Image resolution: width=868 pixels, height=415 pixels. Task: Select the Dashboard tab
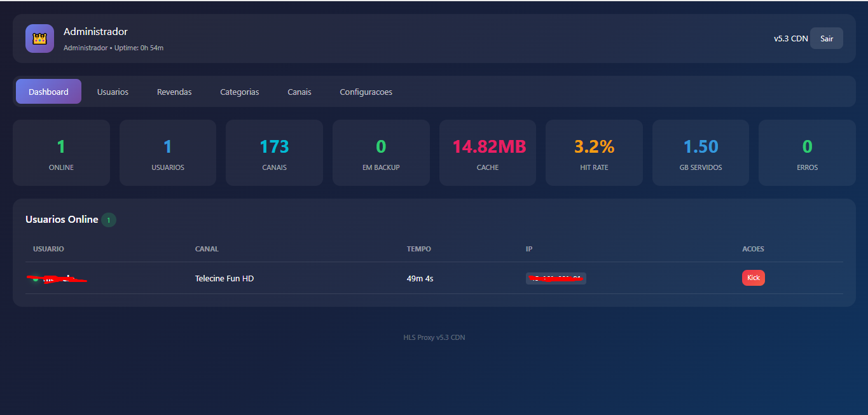pos(48,91)
